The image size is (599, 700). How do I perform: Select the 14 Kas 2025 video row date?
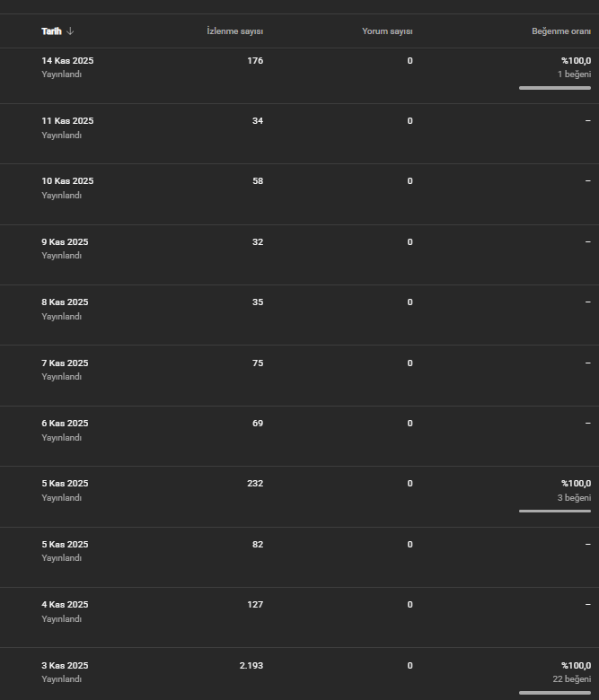click(x=67, y=61)
